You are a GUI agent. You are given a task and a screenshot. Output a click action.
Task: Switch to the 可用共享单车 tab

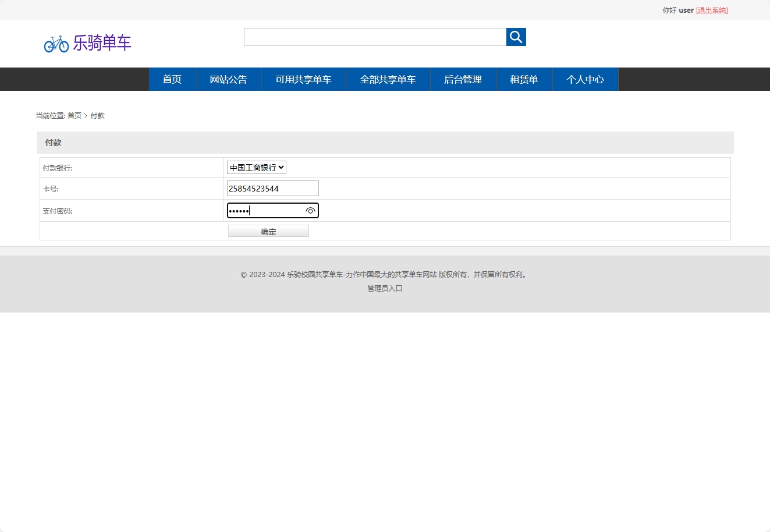(x=304, y=79)
